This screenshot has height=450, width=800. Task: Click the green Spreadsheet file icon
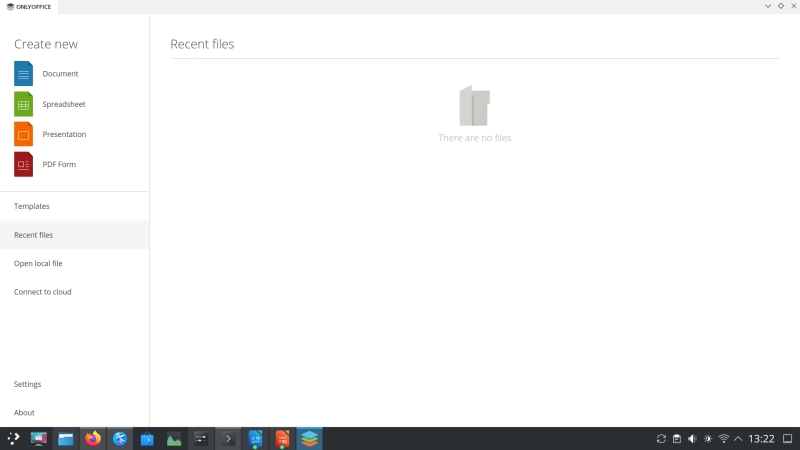(x=23, y=104)
